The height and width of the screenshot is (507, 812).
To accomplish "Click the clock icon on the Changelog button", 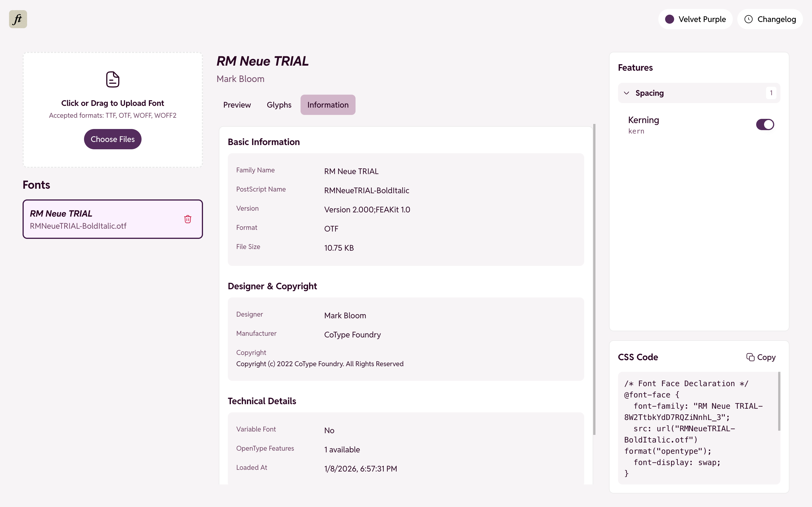I will (x=749, y=19).
